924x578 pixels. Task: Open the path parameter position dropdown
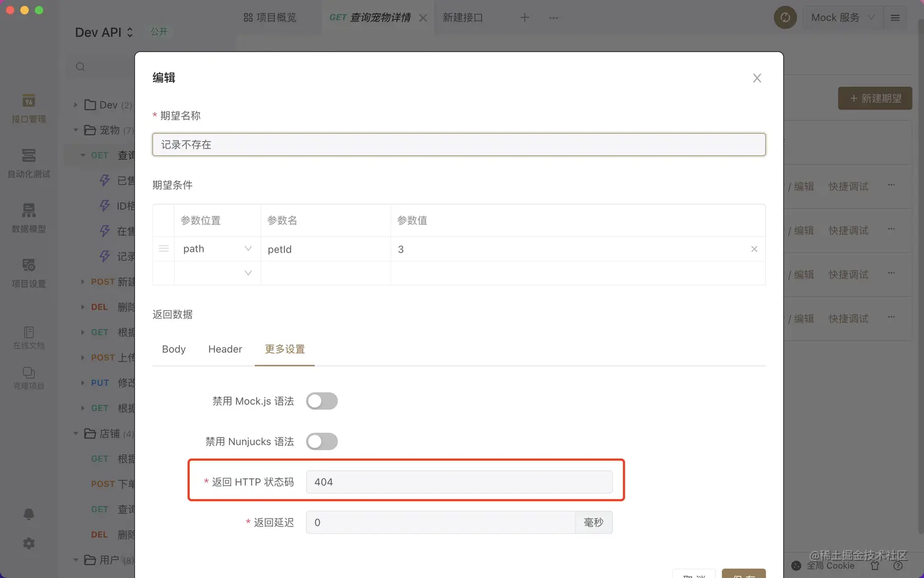[x=217, y=249]
